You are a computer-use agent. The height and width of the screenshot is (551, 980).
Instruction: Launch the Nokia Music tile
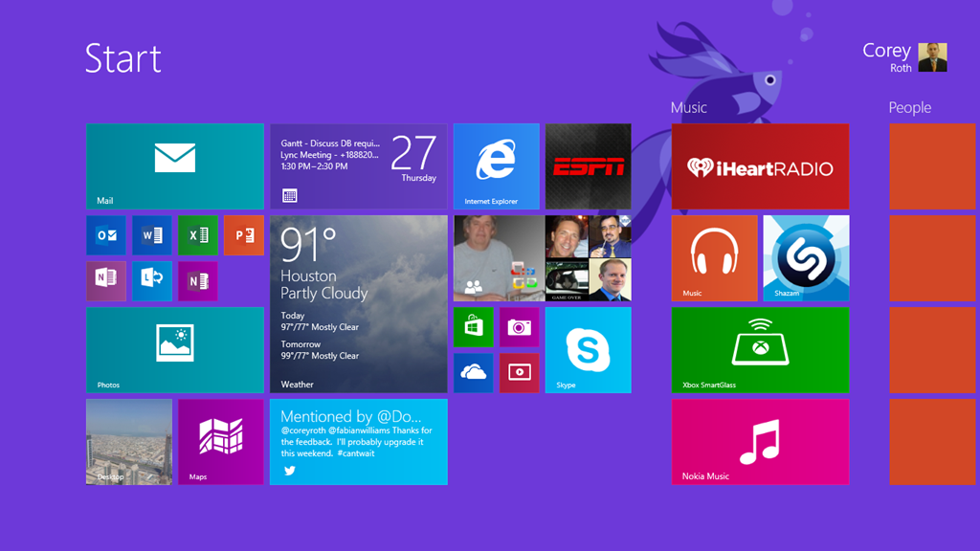click(761, 442)
